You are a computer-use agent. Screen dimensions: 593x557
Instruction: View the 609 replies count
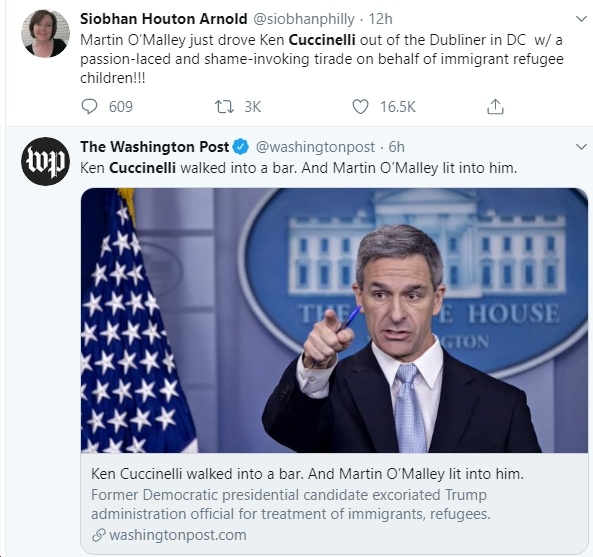coord(121,107)
